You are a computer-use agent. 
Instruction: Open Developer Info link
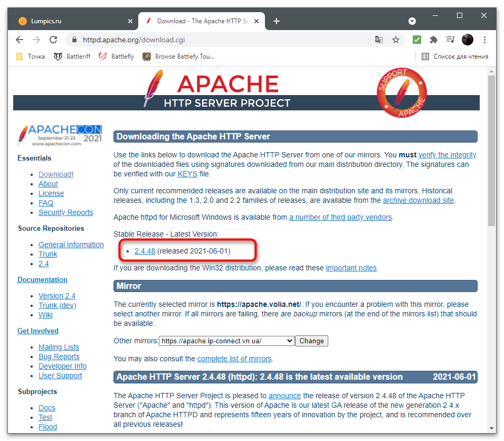point(62,366)
